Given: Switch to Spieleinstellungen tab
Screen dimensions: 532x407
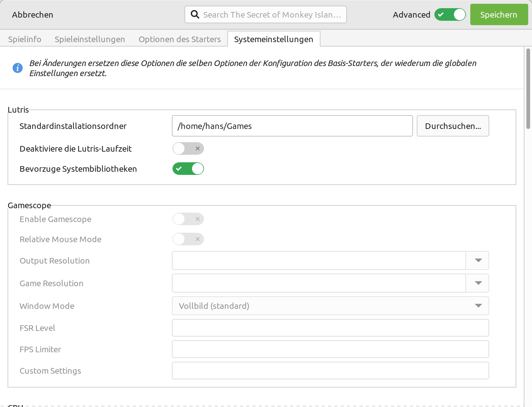Looking at the screenshot, I should tap(90, 39).
